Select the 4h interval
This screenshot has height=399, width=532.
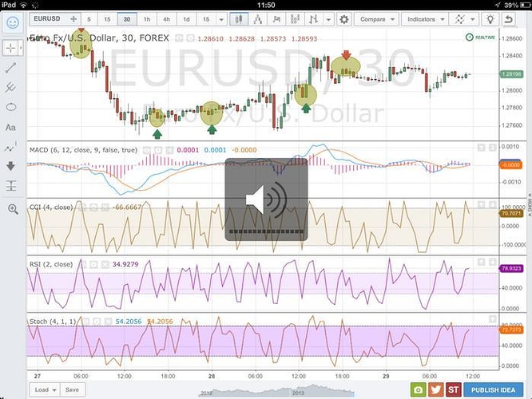[167, 19]
